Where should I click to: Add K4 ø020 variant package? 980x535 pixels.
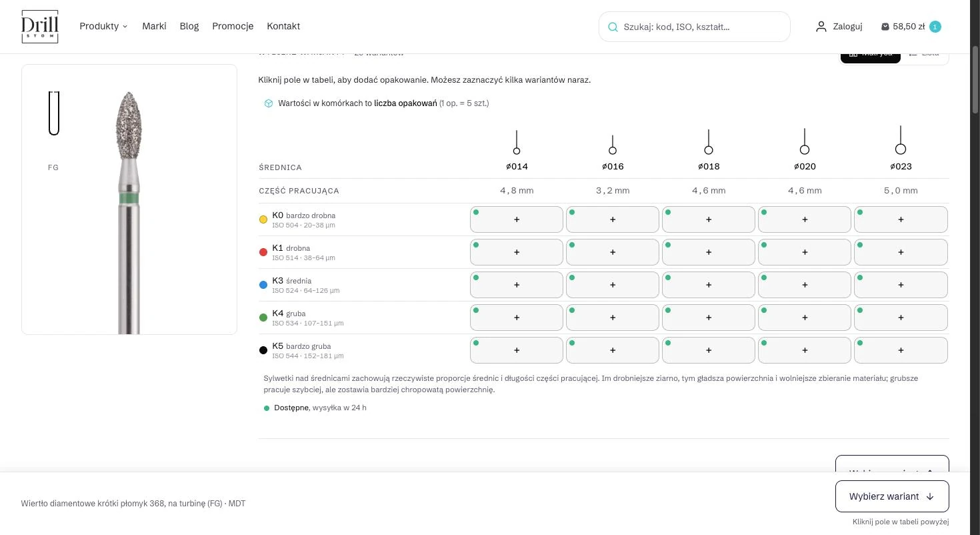pos(805,318)
